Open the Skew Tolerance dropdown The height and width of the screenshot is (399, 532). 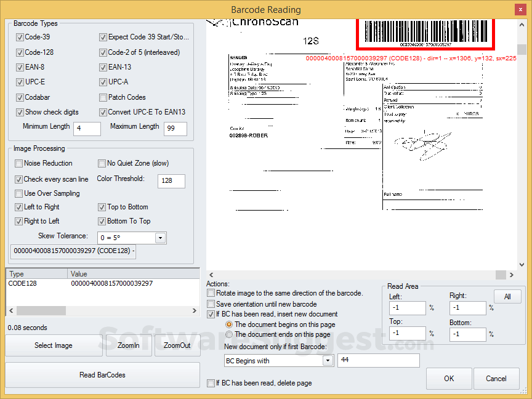(x=161, y=238)
